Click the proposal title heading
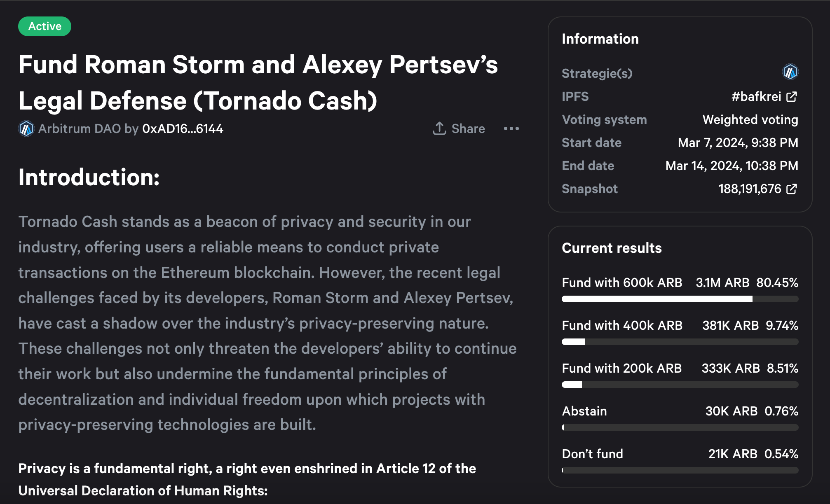 [x=258, y=82]
